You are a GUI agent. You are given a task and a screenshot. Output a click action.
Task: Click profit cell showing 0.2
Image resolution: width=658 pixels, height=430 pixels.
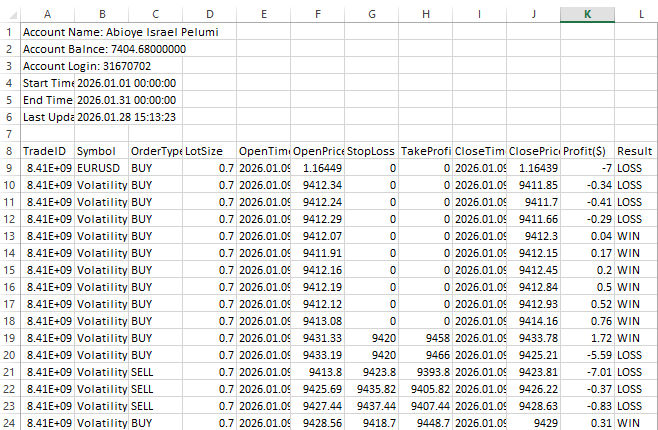pyautogui.click(x=588, y=270)
